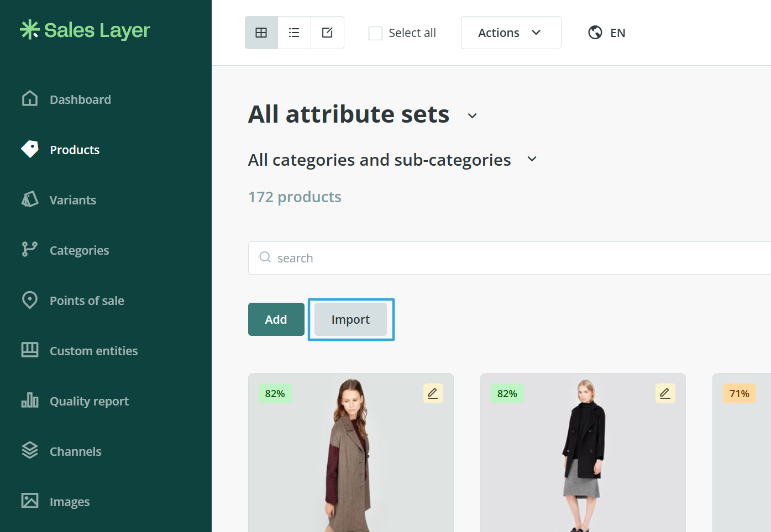The height and width of the screenshot is (532, 771).
Task: Focus the search input field
Action: pos(510,258)
